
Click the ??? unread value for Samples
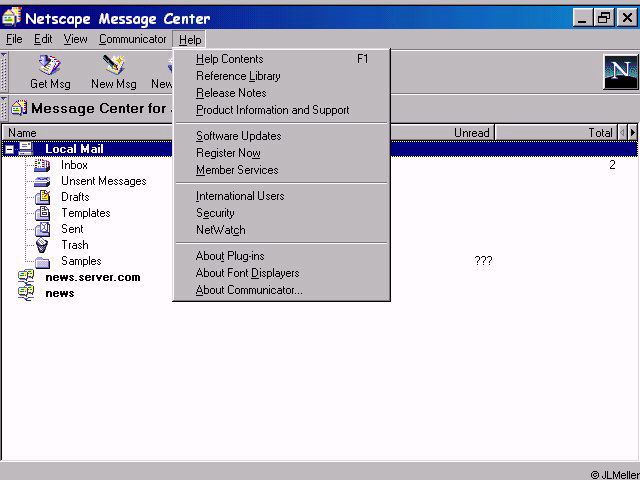[483, 261]
